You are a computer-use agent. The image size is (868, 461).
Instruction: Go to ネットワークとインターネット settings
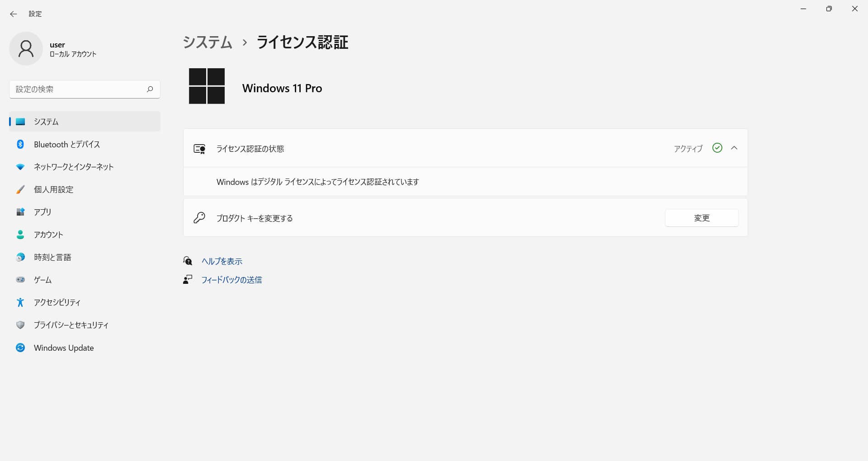coord(85,167)
